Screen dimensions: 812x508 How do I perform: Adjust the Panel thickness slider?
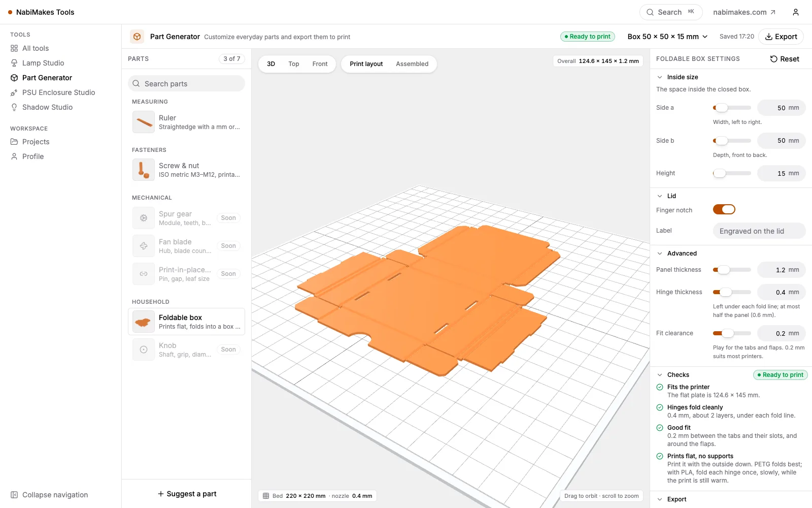732,270
